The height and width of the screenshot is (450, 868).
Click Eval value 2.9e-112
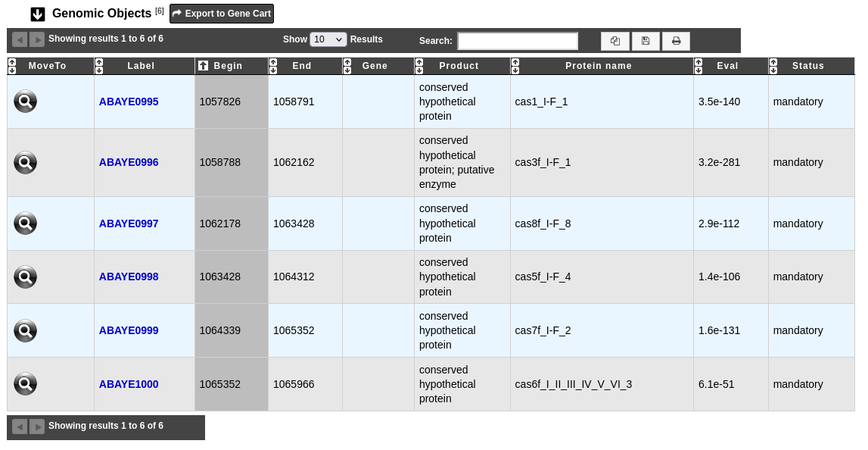(719, 224)
